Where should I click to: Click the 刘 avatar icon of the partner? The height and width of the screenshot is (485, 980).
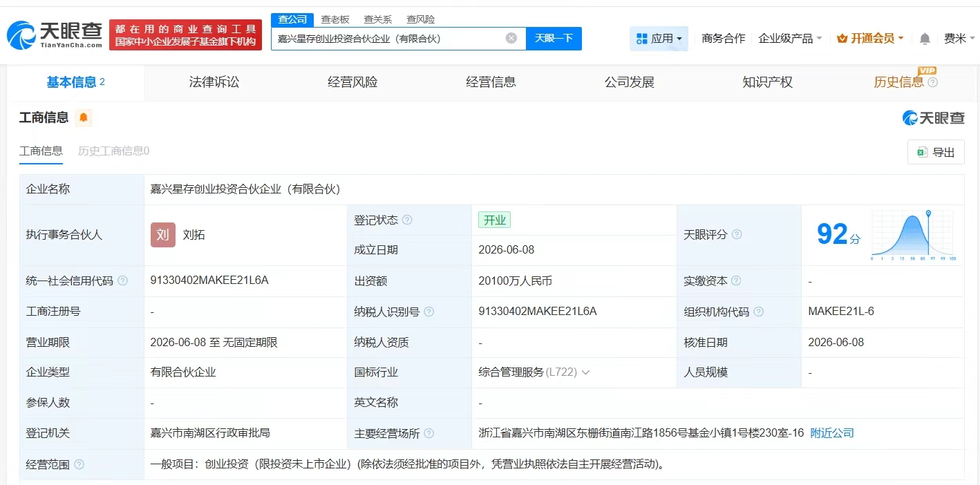pyautogui.click(x=163, y=234)
